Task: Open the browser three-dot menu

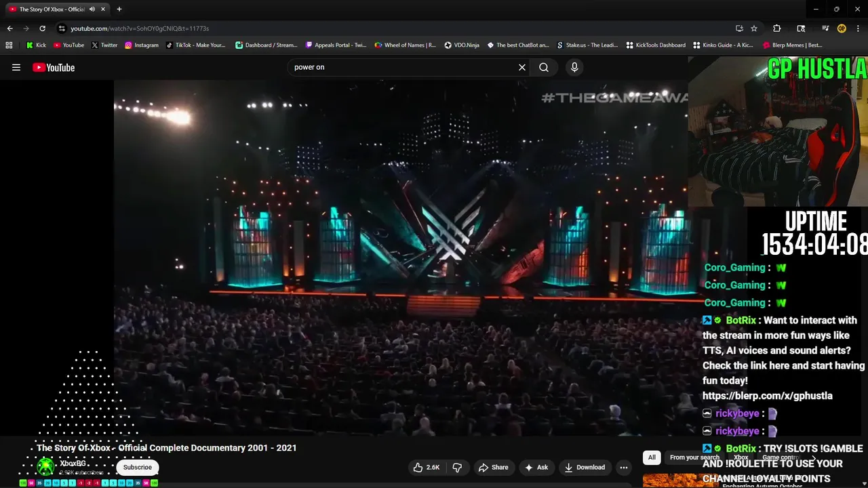Action: click(x=857, y=28)
